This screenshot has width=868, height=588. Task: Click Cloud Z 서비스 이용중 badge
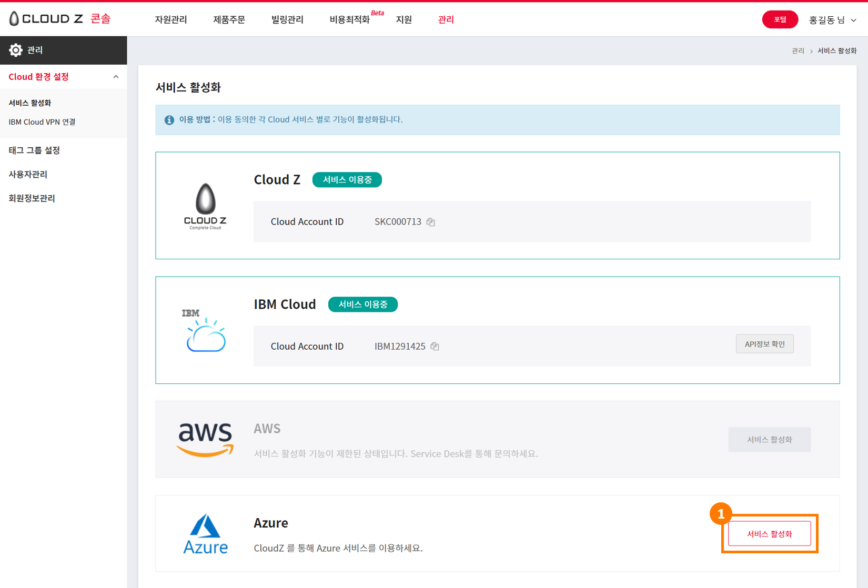347,180
